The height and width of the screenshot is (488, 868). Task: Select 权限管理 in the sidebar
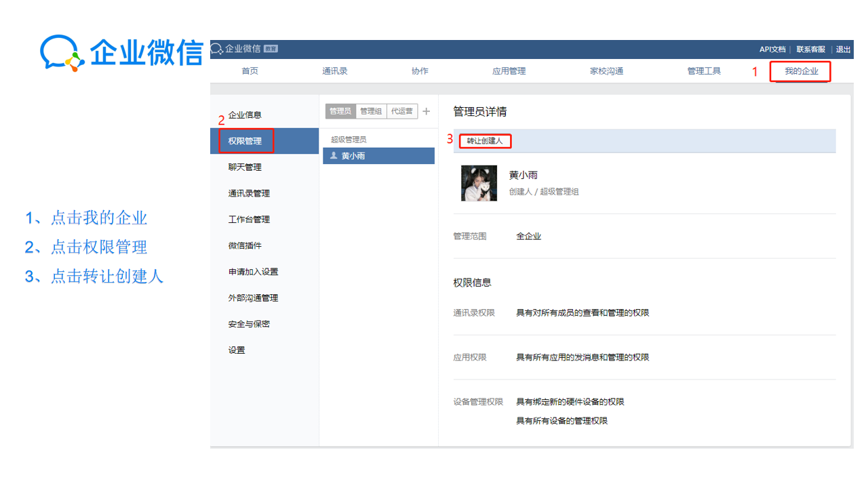click(245, 141)
